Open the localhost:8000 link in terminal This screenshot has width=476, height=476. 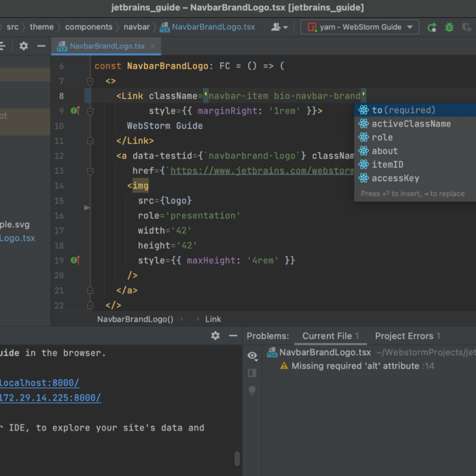click(39, 383)
